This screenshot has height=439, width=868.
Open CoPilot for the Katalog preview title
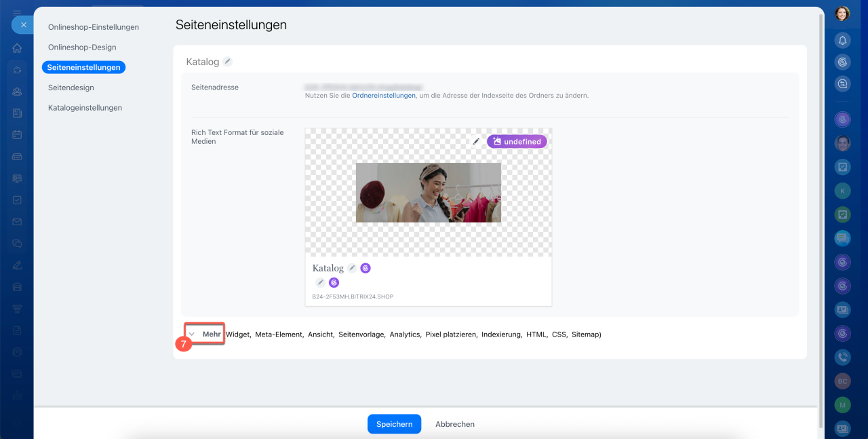[366, 268]
